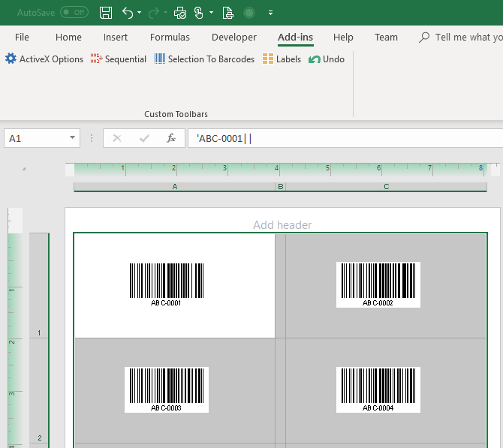Click the Redo arrow icon
503x448 pixels.
pos(154,13)
